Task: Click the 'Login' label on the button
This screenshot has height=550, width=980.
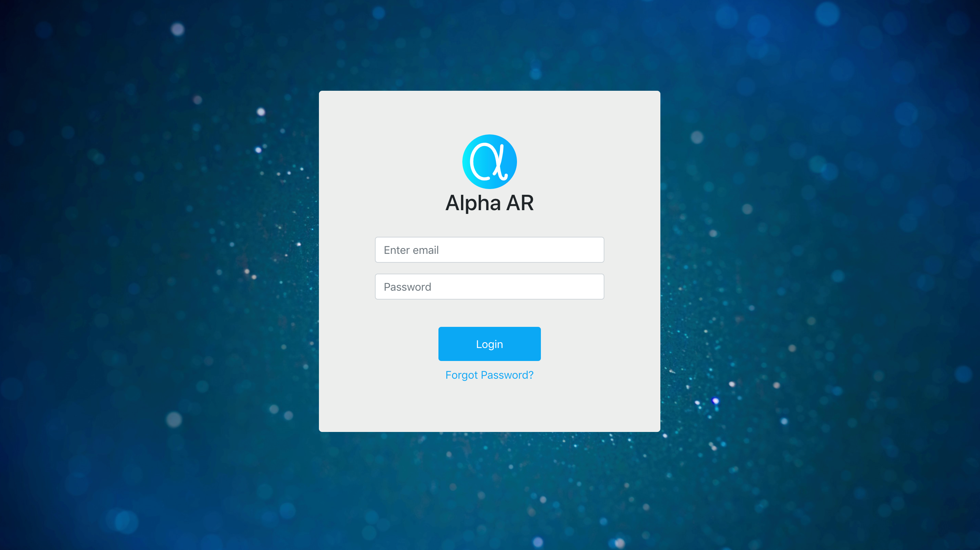Action: pos(489,344)
